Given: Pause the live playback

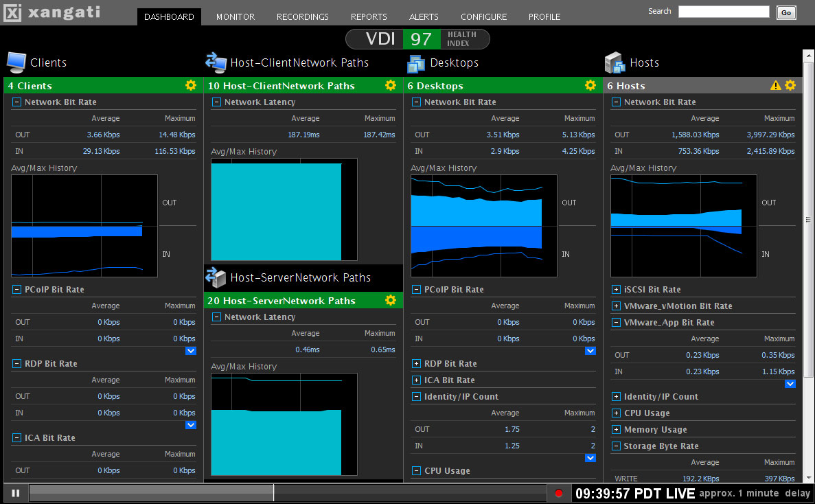Looking at the screenshot, I should click(x=15, y=493).
